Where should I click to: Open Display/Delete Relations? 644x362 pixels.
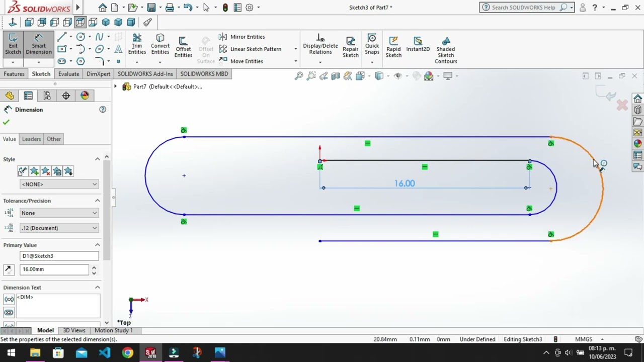point(320,44)
